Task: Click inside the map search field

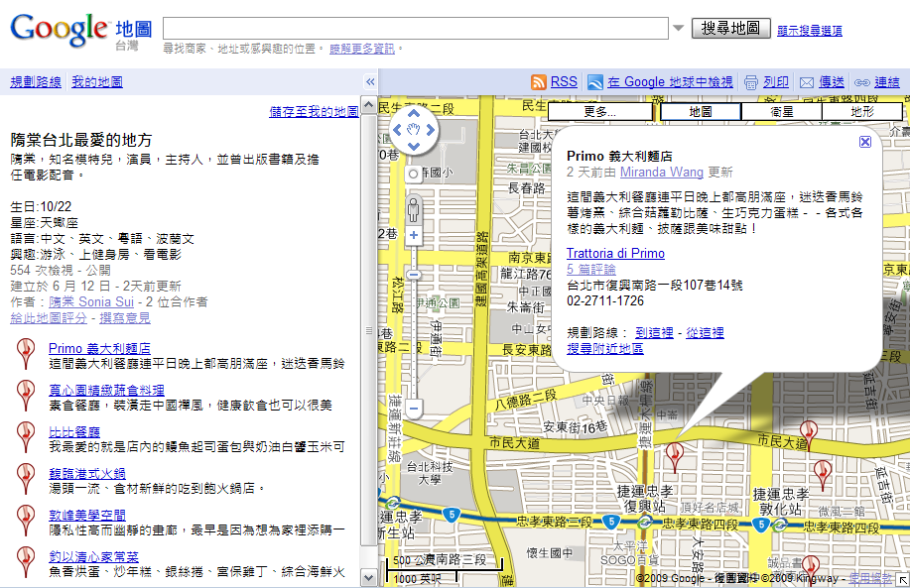Action: point(416,28)
